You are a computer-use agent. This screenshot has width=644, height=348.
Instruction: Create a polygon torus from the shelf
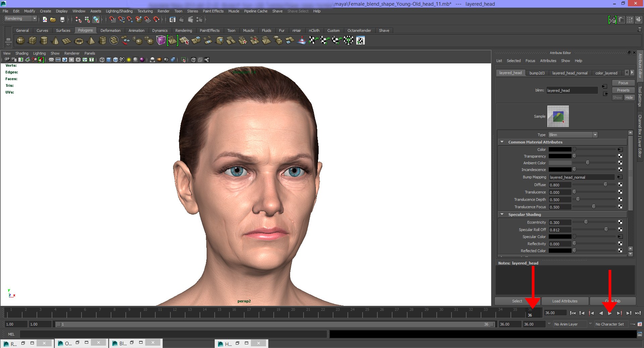pos(79,41)
